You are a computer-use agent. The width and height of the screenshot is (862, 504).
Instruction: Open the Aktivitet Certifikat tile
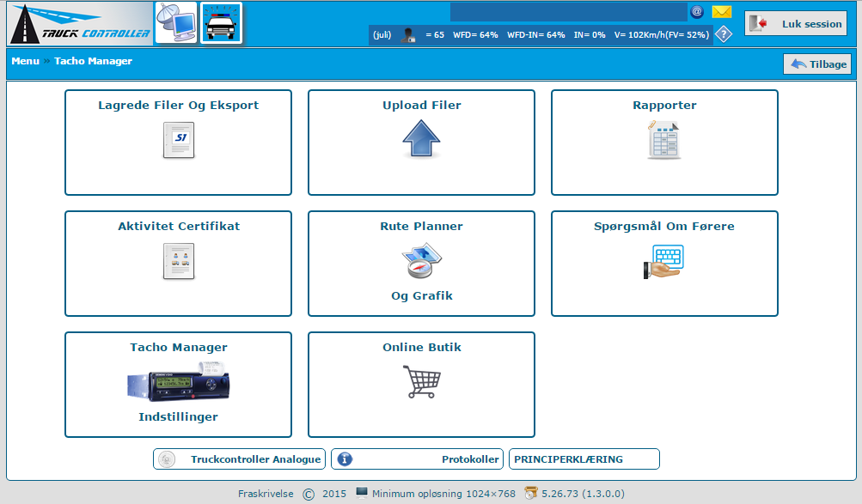point(178,263)
